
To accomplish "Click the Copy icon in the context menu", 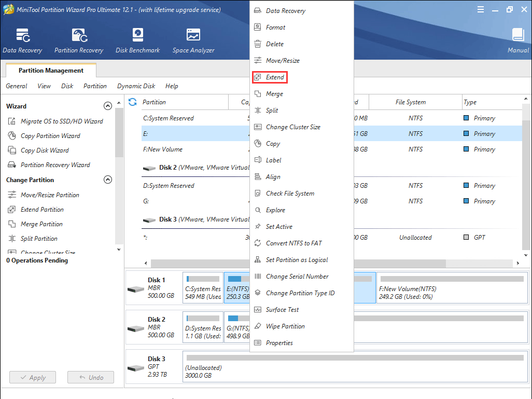I will [258, 144].
